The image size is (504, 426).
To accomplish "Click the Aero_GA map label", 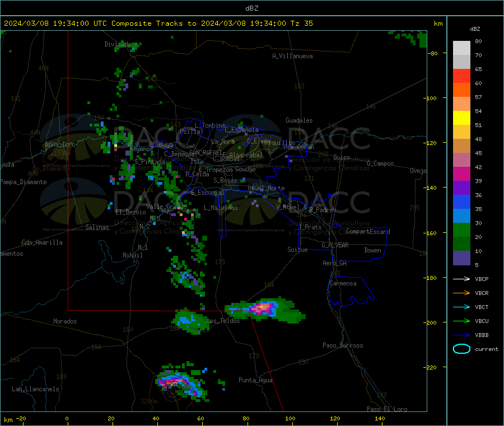I will tap(334, 263).
